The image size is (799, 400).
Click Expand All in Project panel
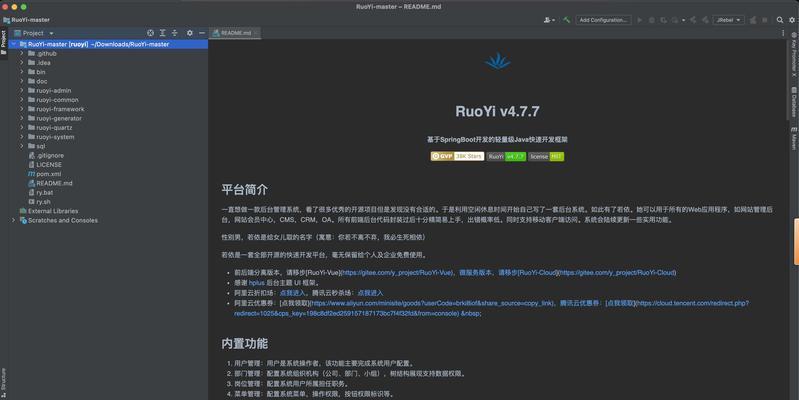pyautogui.click(x=163, y=33)
